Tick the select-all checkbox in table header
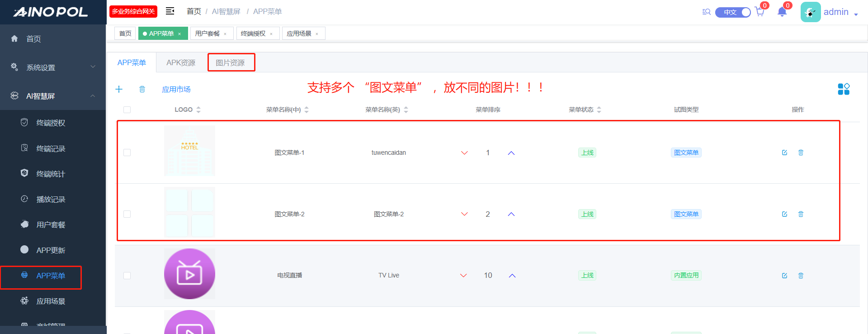This screenshot has height=334, width=868. [127, 110]
